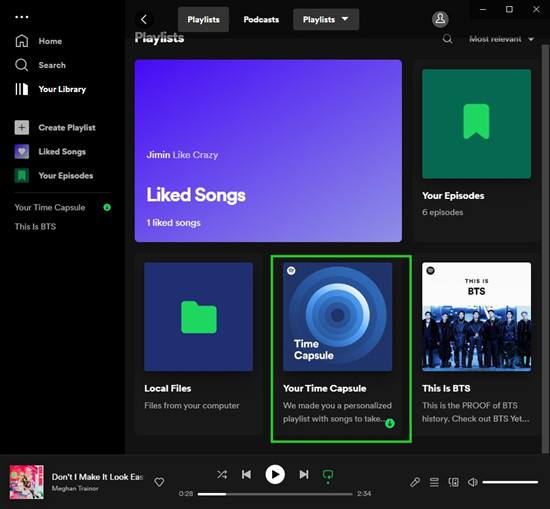Open the user profile icon
550x509 pixels.
pos(440,19)
